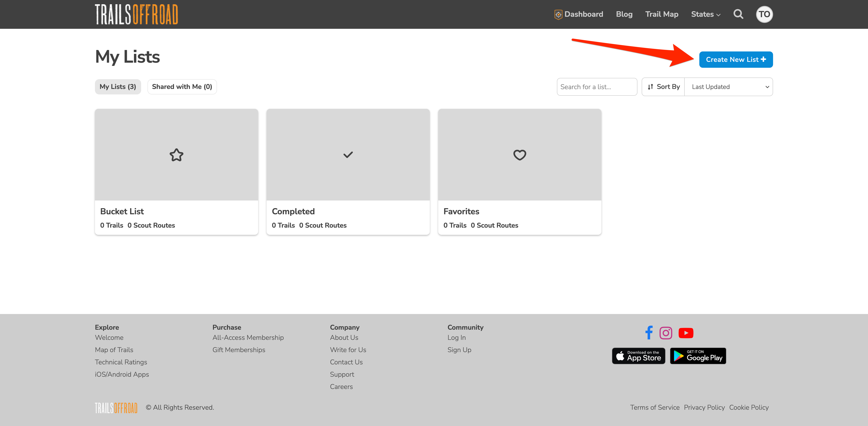Click the footer TrailsOffroad logo
This screenshot has height=426, width=868.
116,408
